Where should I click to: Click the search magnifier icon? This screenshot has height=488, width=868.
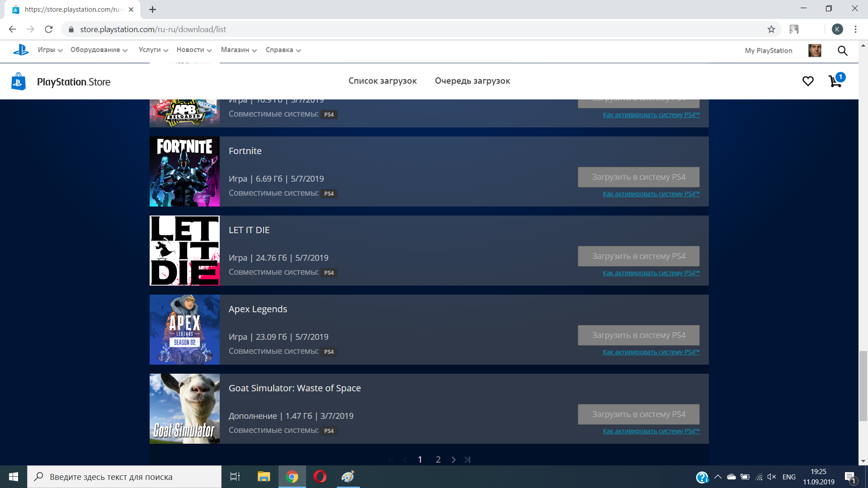point(843,51)
